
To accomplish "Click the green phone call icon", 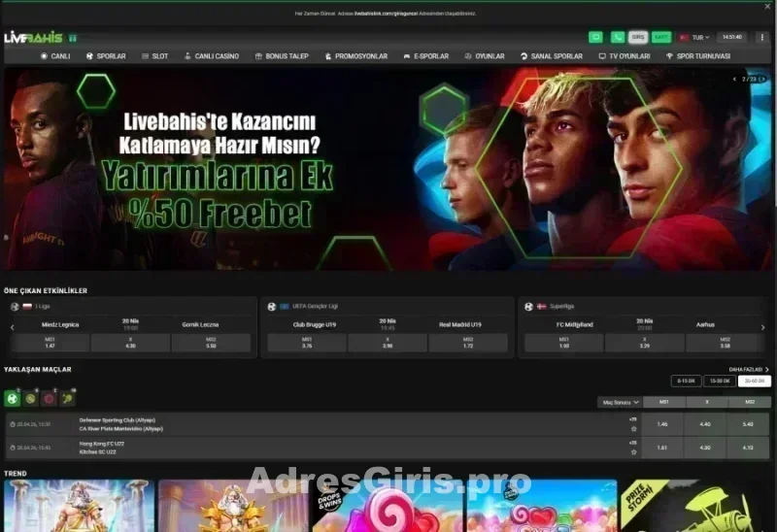I will pyautogui.click(x=618, y=37).
